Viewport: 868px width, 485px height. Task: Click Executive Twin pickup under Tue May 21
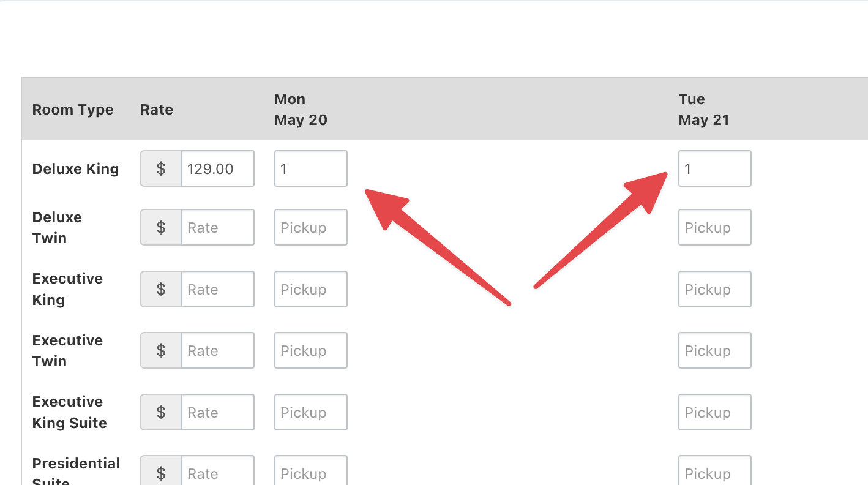[714, 350]
